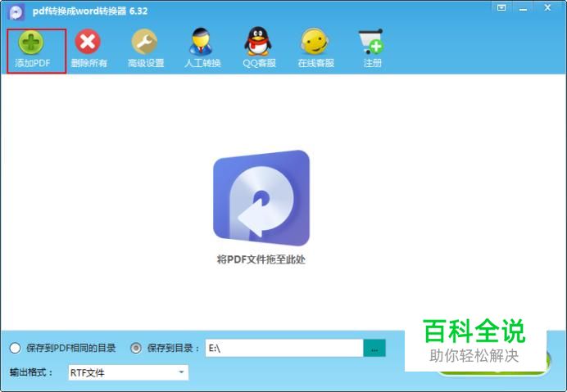Click the 注册 shopping cart icon
The image size is (567, 392).
(x=371, y=42)
